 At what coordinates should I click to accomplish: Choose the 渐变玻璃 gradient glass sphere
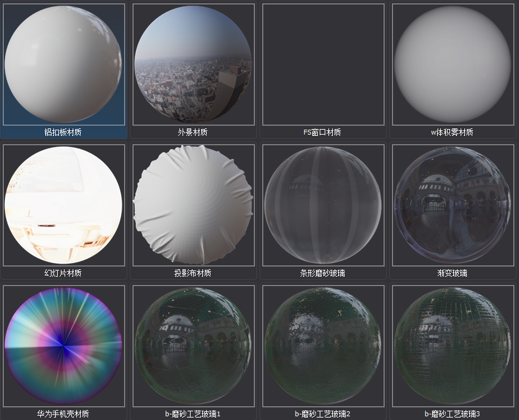point(453,205)
